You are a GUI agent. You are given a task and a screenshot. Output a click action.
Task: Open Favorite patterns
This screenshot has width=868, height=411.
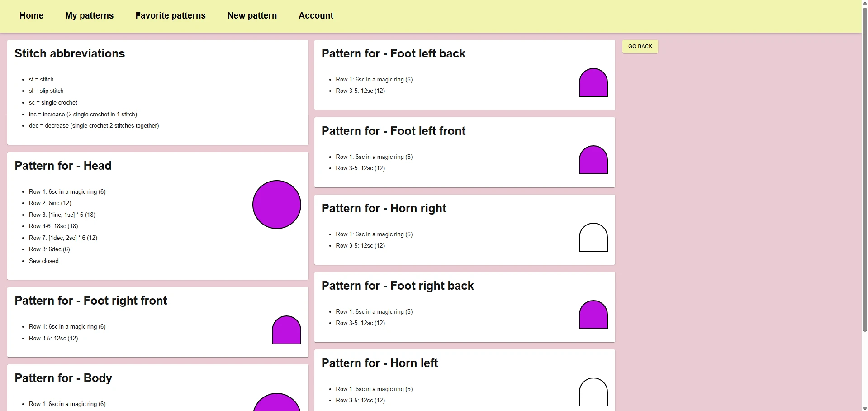click(171, 15)
